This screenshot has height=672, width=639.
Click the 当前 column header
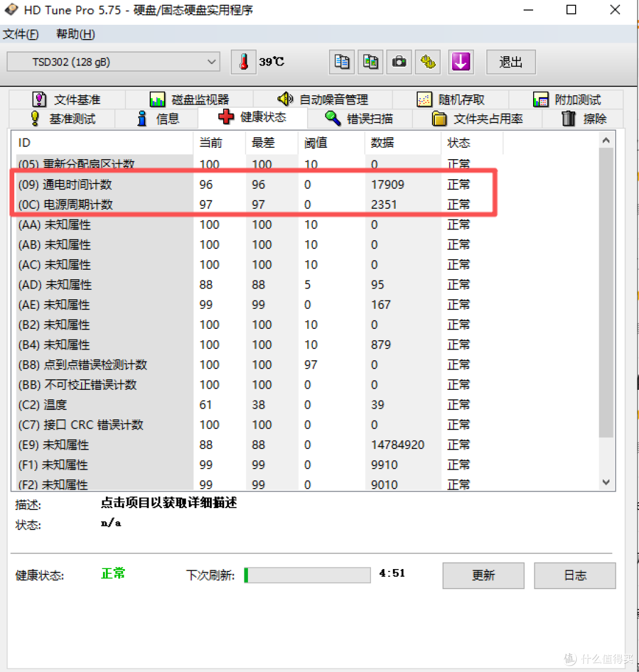[x=220, y=143]
